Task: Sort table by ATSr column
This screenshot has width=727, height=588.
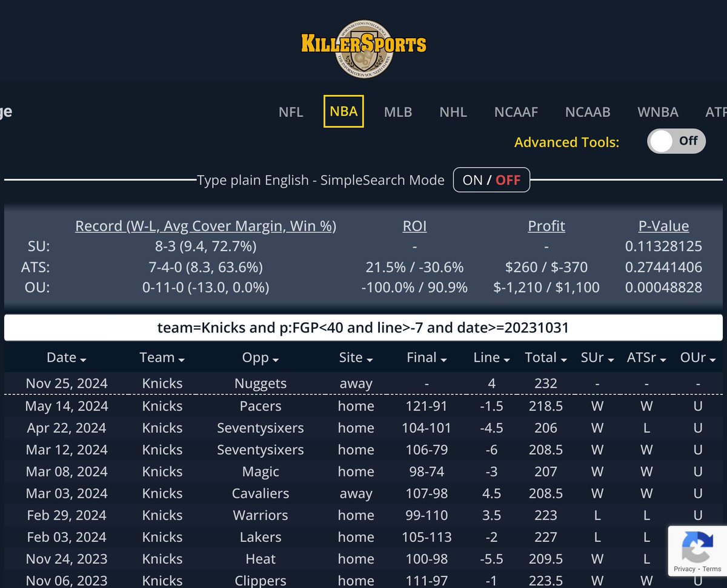Action: (646, 358)
